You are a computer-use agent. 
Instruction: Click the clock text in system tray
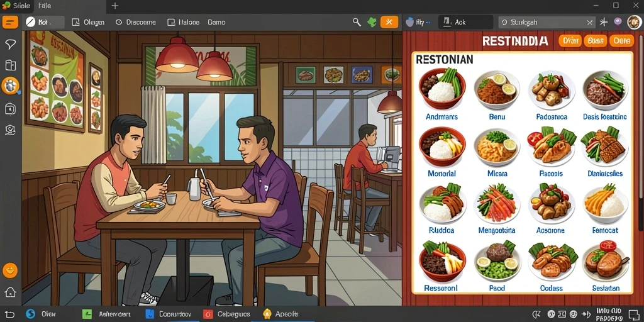(609, 314)
